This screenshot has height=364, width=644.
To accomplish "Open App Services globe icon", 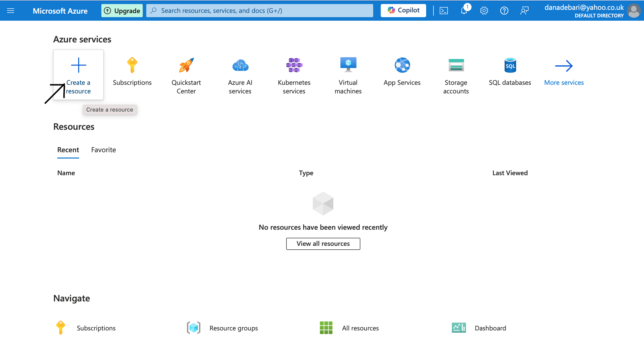I will [402, 65].
